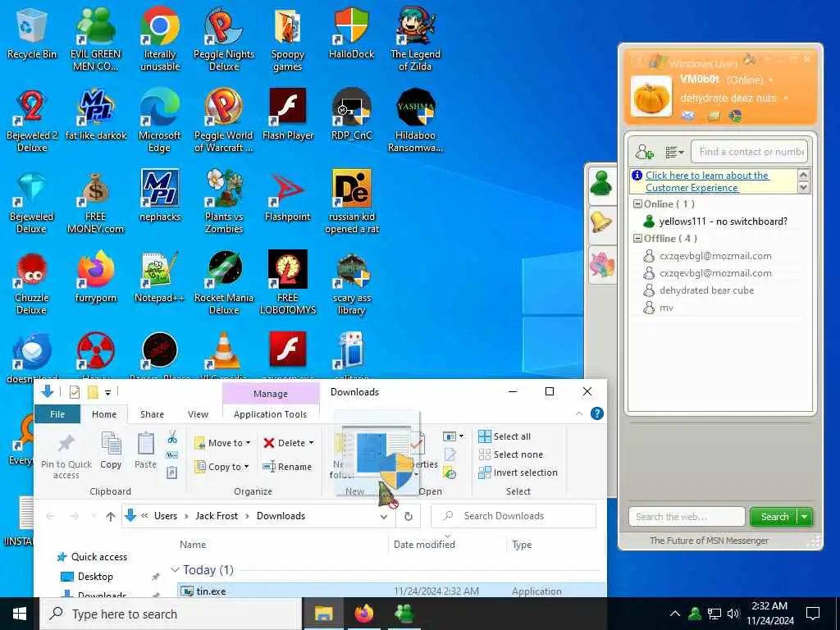
Task: Collapse the Offline (4) contact group
Action: 637,239
